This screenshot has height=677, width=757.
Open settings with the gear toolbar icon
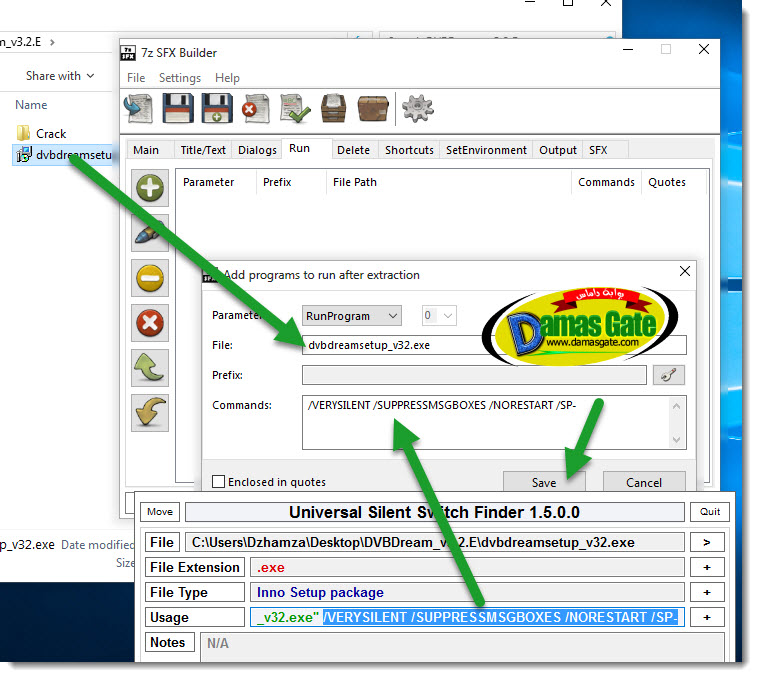(x=418, y=109)
